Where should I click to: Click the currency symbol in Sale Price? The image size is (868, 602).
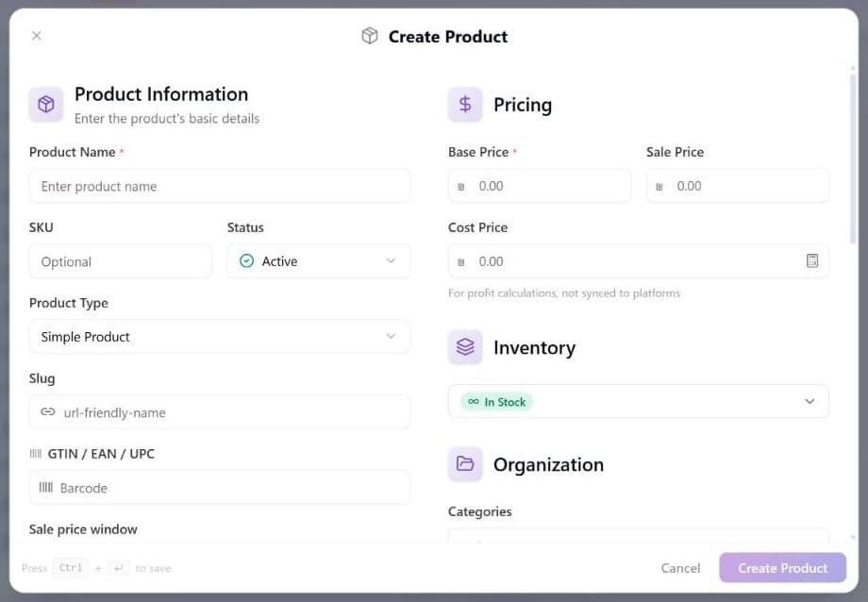[659, 187]
